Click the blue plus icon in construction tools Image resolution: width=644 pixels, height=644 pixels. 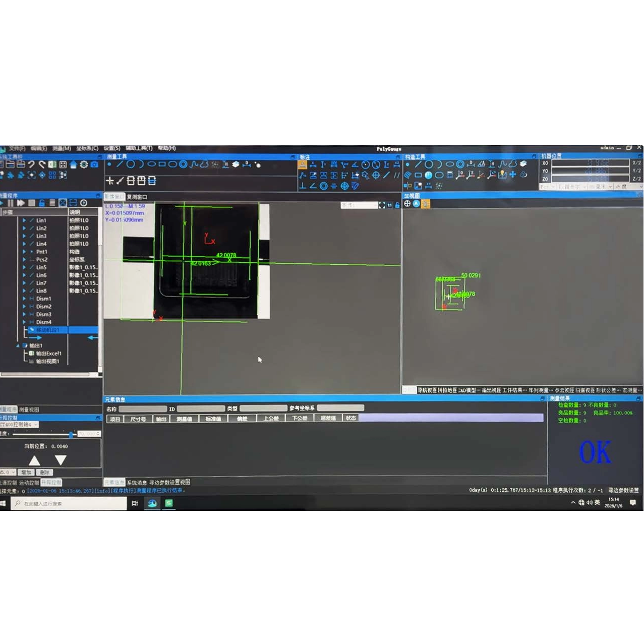(x=513, y=174)
